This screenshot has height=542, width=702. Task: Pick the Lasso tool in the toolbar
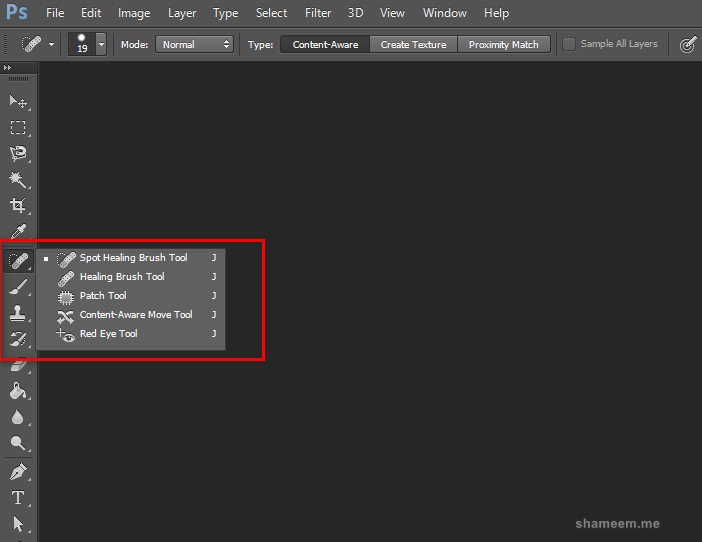tap(18, 154)
